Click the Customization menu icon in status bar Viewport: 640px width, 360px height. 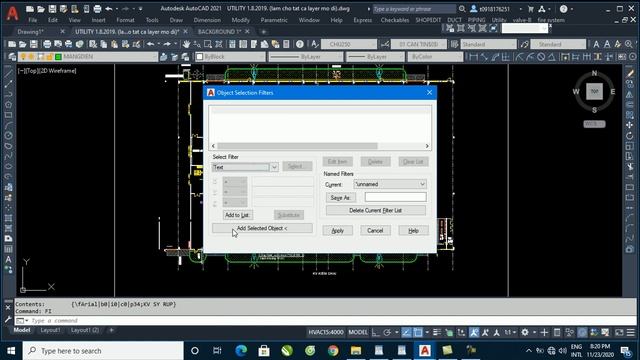click(x=631, y=333)
